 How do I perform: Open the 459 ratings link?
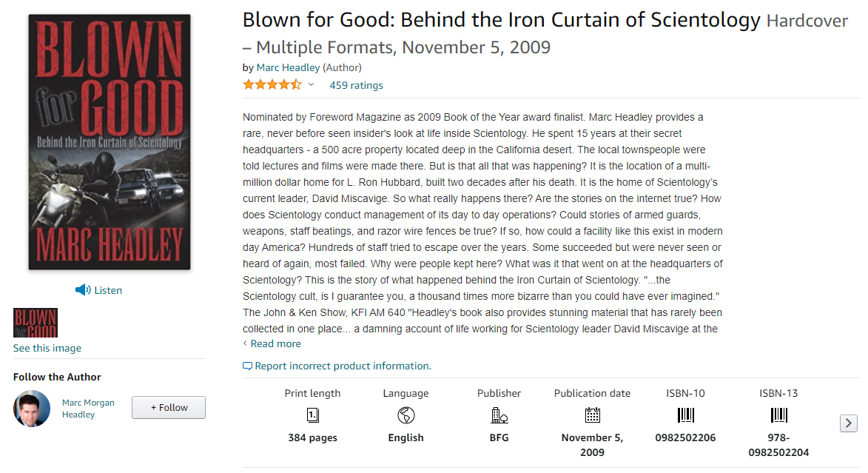[356, 85]
